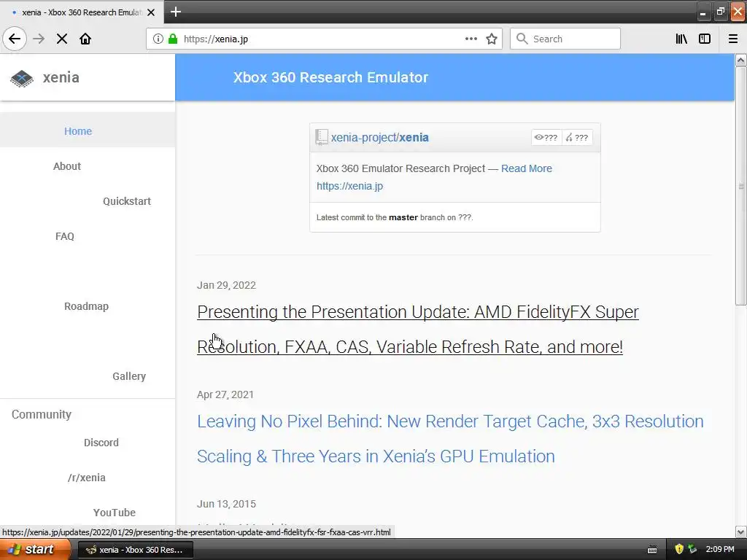Click the scrollbar up arrow
The height and width of the screenshot is (560, 747).
pos(741,60)
